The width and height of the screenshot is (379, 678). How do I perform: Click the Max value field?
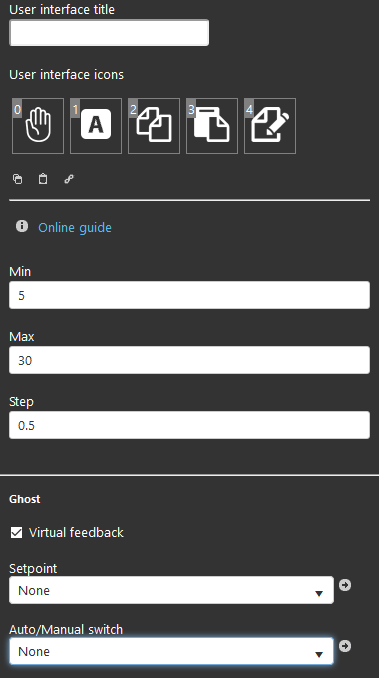[x=189, y=360]
